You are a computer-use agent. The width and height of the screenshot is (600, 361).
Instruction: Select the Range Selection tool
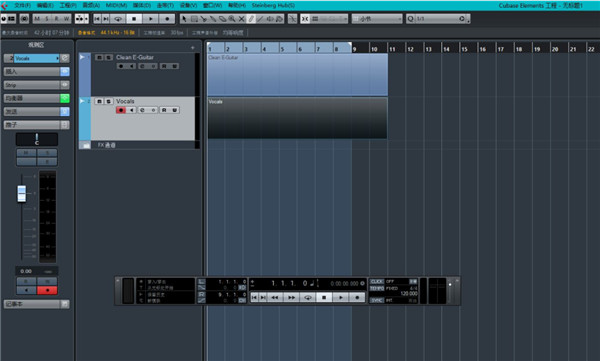click(x=194, y=19)
